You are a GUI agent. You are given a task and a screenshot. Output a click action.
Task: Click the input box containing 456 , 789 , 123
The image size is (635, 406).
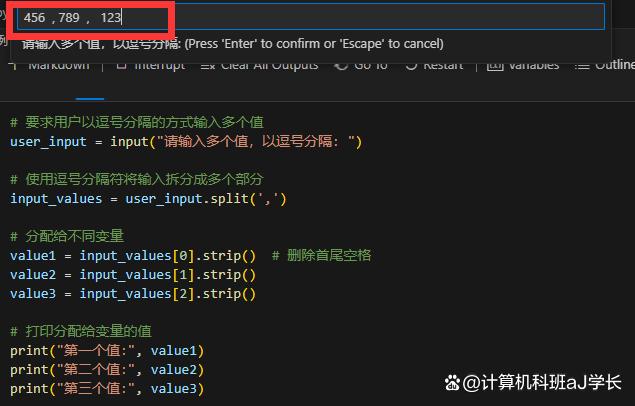(x=311, y=17)
